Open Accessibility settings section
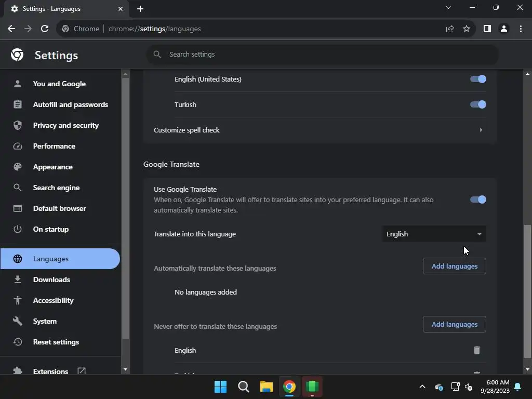Viewport: 532px width, 399px height. tap(60, 300)
